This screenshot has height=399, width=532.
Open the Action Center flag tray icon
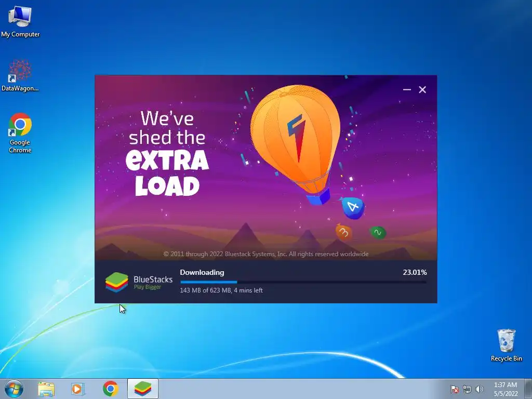point(455,389)
